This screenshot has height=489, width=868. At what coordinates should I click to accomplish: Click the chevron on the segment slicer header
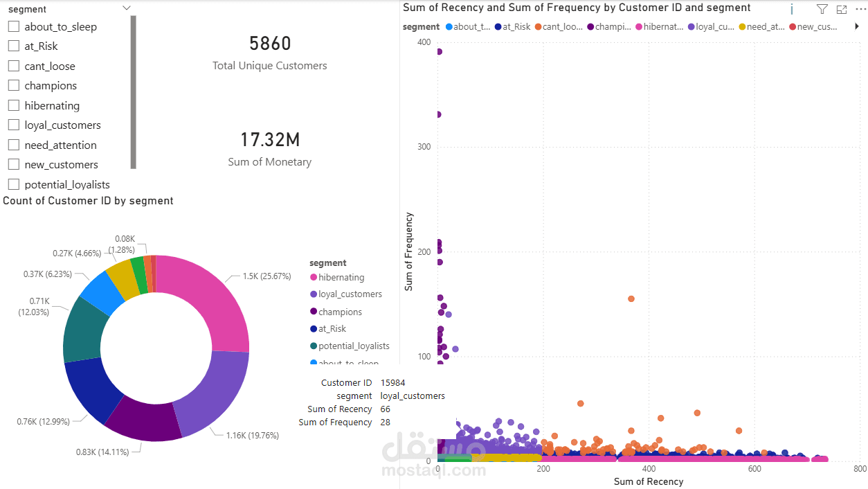click(x=126, y=8)
